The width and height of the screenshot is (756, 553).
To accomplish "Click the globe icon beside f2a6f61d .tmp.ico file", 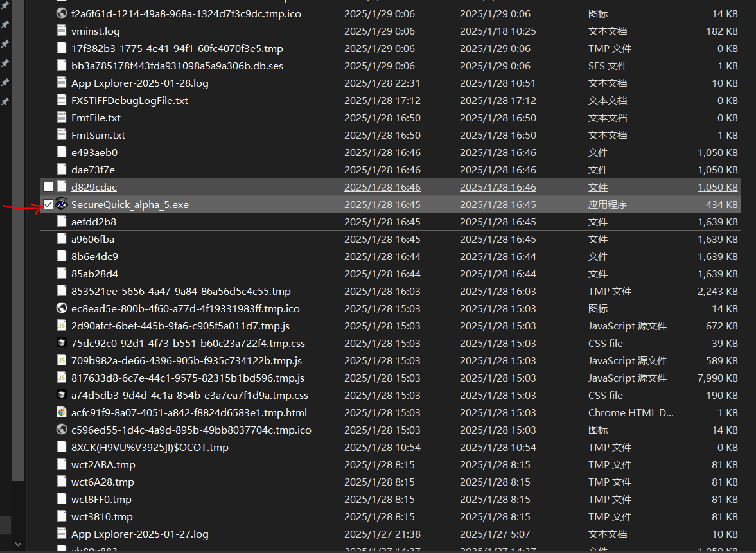I will pyautogui.click(x=62, y=13).
